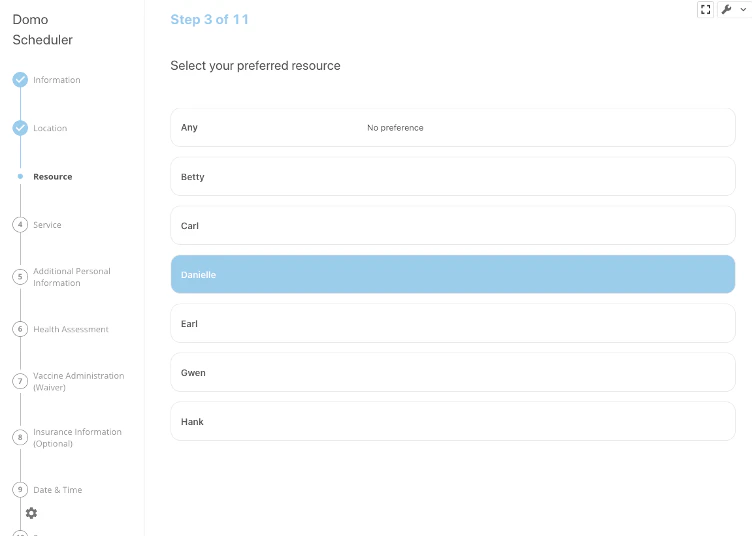The width and height of the screenshot is (752, 537).
Task: Click the Information step checkmark icon
Action: point(20,80)
